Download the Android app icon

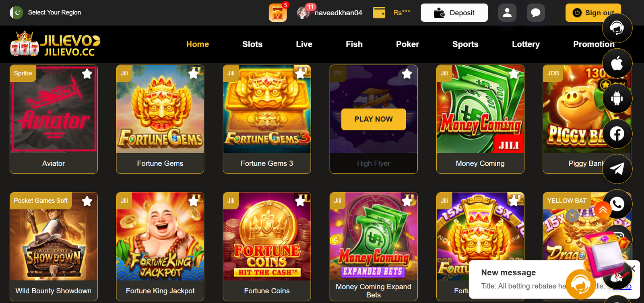617,98
